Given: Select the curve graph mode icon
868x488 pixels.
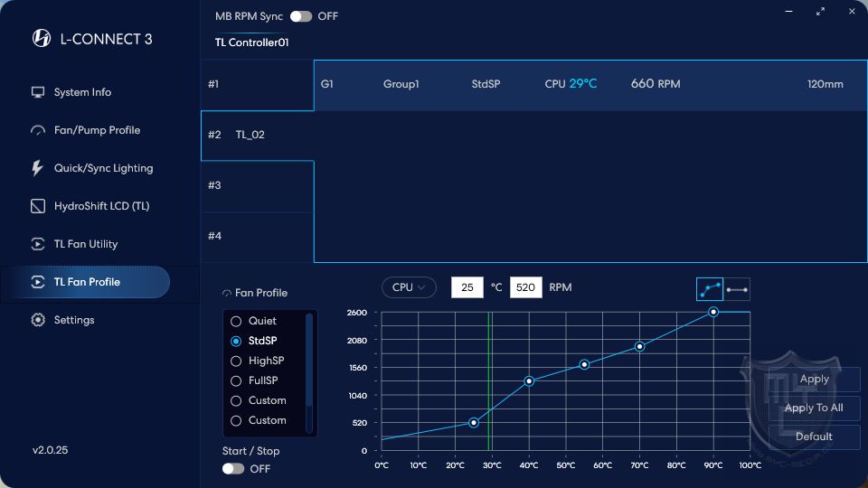Looking at the screenshot, I should [x=710, y=289].
